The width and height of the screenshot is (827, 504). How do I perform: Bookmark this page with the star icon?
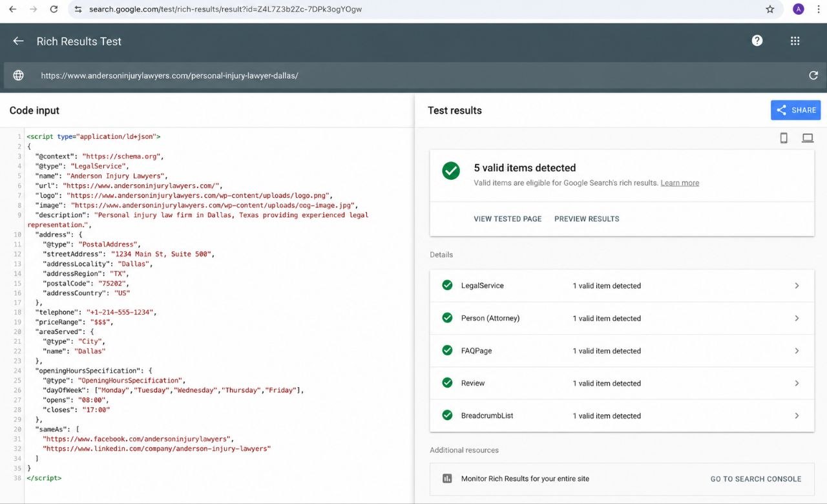coord(769,9)
